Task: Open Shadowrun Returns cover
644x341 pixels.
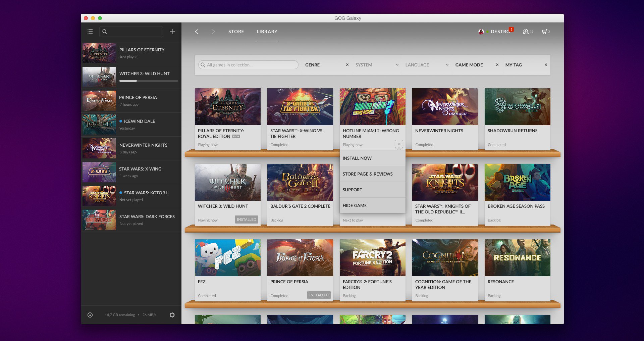Action: coord(518,107)
